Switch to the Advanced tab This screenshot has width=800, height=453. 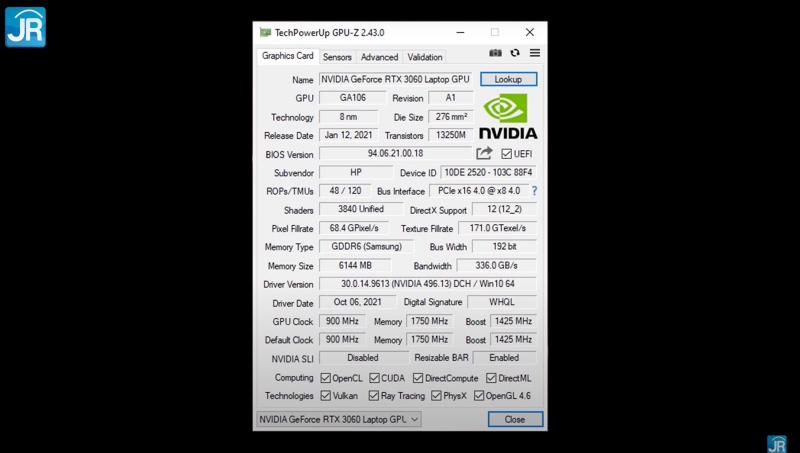pyautogui.click(x=379, y=57)
